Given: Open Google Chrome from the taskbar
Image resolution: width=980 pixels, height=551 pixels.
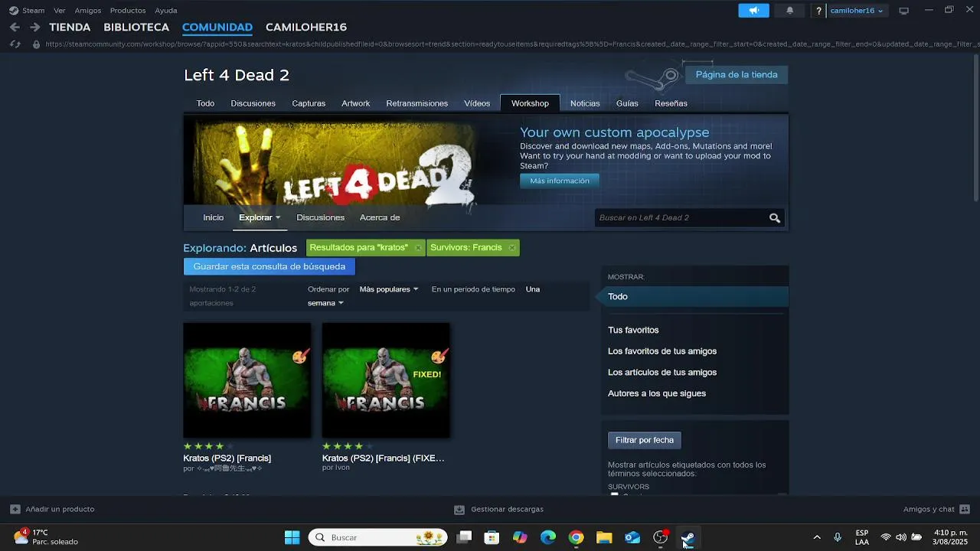Looking at the screenshot, I should pyautogui.click(x=576, y=537).
